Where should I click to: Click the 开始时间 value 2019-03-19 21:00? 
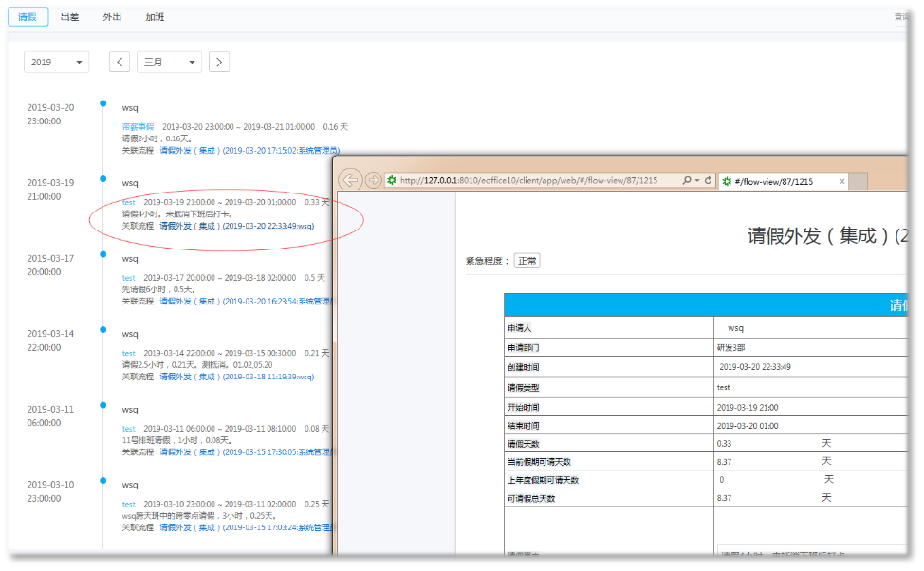point(748,407)
